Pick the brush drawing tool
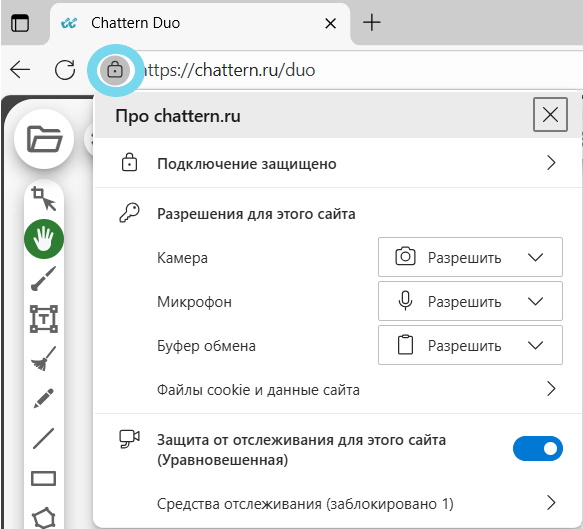 44,278
